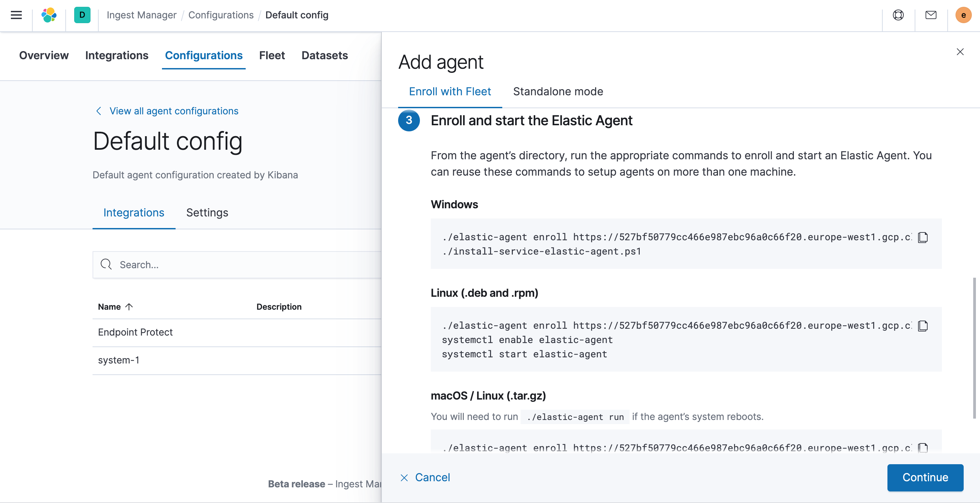Screen dimensions: 980x503
Task: Switch to the Settings tab of Default config
Action: [x=207, y=213]
